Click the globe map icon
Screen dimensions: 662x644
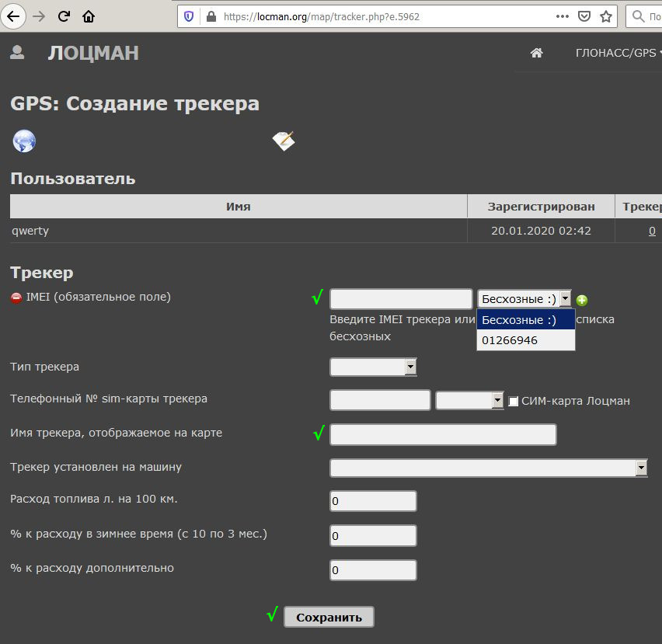coord(24,141)
